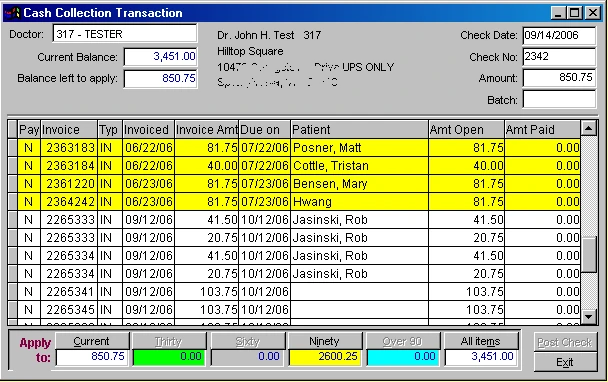The image size is (608, 382).
Task: Click due date 07/22/06 for Posner, Matt
Action: click(264, 148)
